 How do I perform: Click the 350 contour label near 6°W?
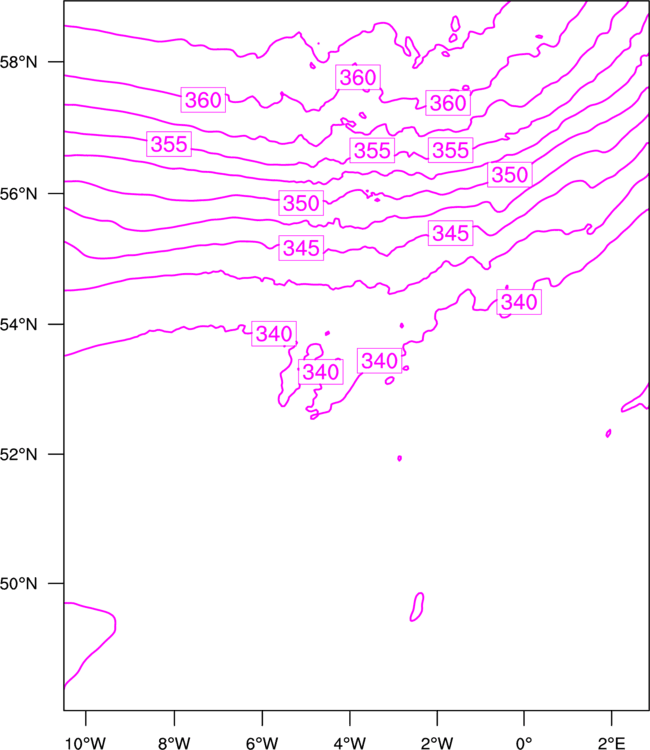click(x=301, y=203)
